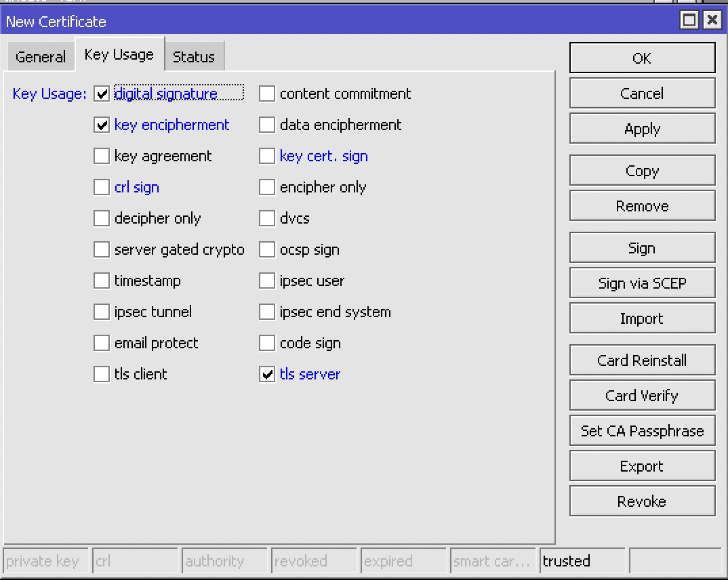This screenshot has height=580, width=728.
Task: Check the ipsec tunnel checkbox
Action: (x=102, y=312)
